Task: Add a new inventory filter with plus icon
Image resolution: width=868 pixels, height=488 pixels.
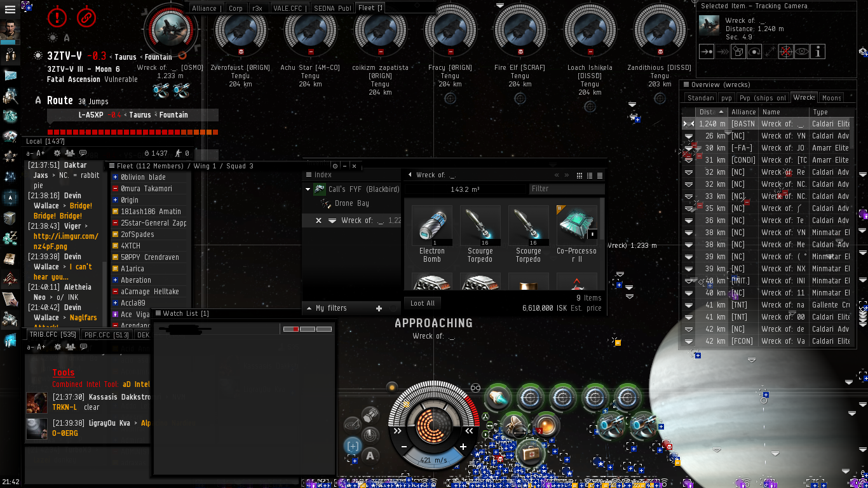Action: (379, 308)
